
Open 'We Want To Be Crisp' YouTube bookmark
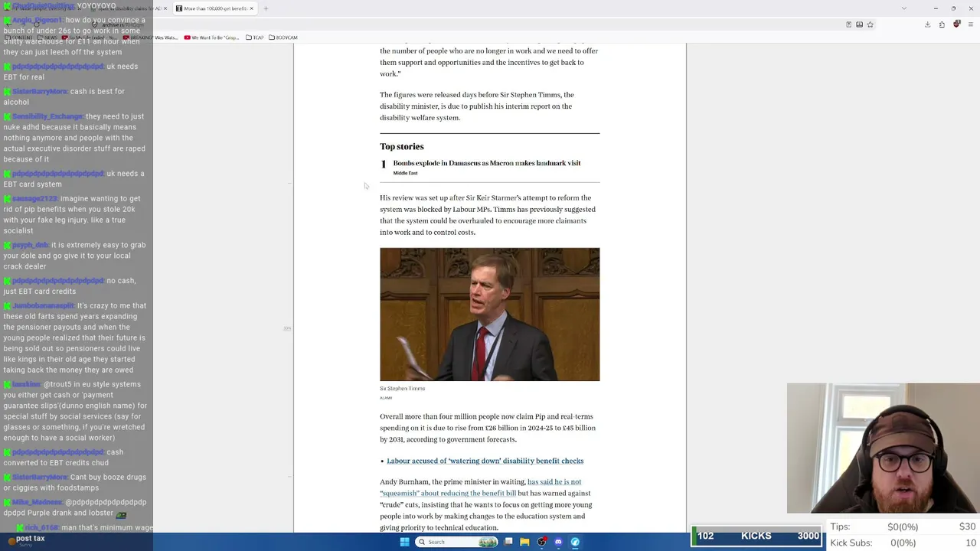210,37
